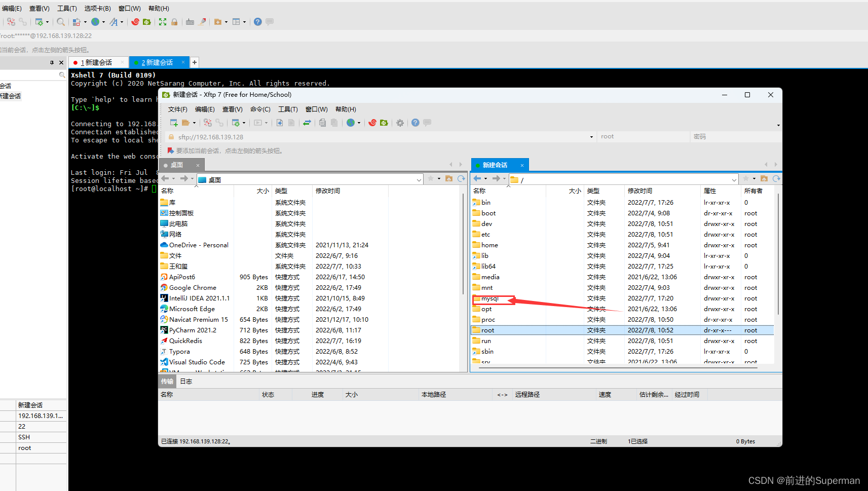
Task: Switch to the 日志 tab in transfer panel
Action: click(186, 382)
